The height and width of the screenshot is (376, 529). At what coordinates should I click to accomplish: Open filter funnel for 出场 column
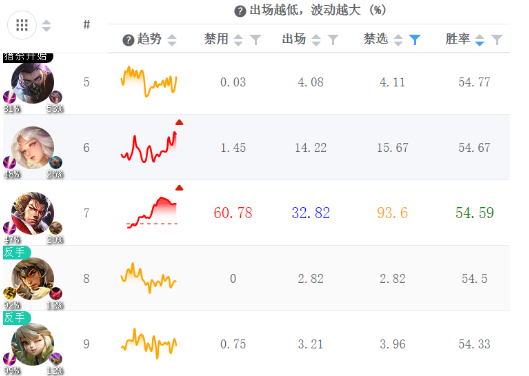coord(333,40)
